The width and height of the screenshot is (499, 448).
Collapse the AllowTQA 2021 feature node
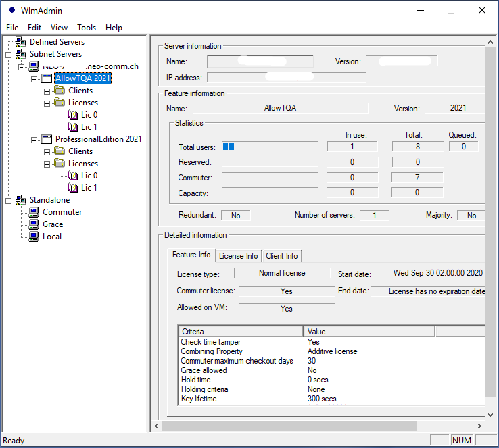[34, 79]
